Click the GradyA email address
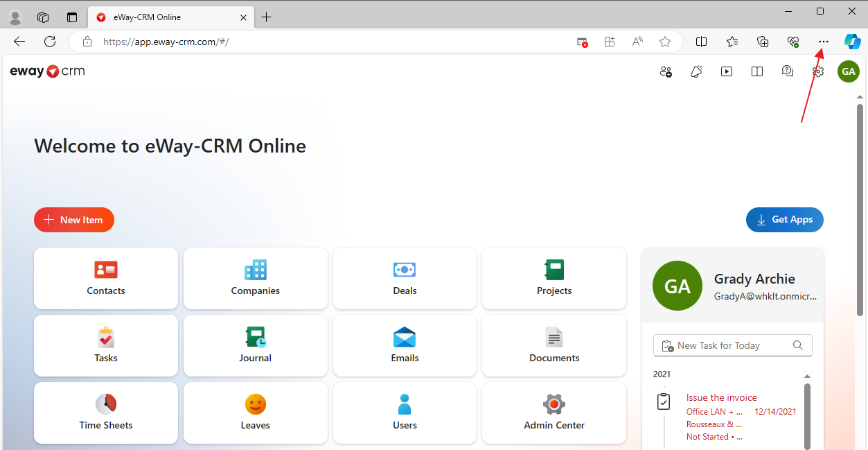This screenshot has width=868, height=450. click(765, 296)
